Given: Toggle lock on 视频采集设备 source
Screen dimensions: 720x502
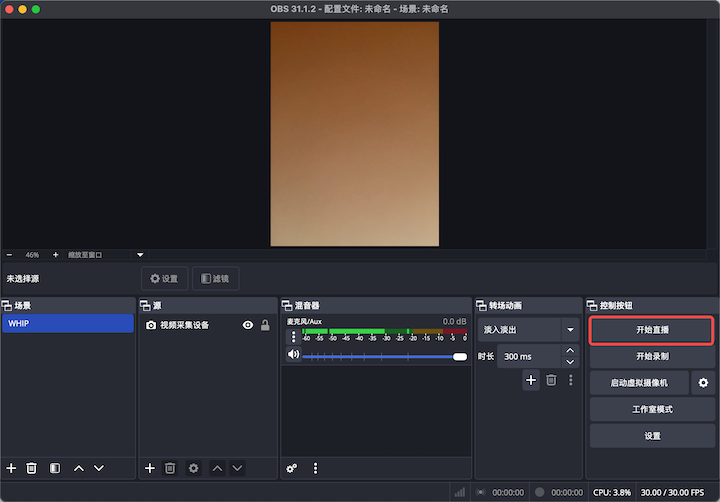Looking at the screenshot, I should coord(265,325).
